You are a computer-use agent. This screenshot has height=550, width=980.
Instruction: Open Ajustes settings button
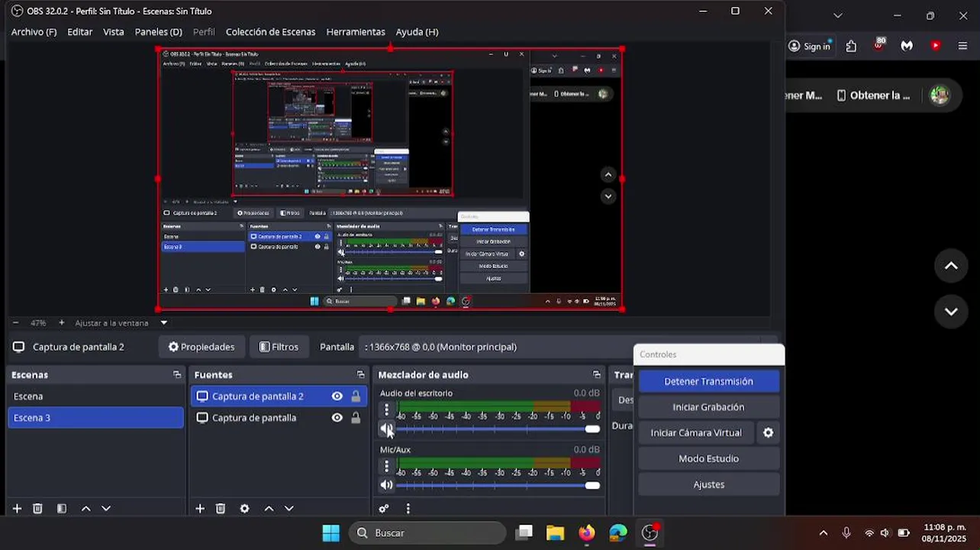tap(708, 484)
